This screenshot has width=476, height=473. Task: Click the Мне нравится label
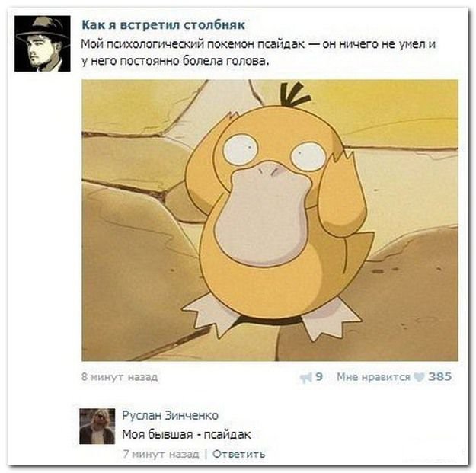(373, 377)
